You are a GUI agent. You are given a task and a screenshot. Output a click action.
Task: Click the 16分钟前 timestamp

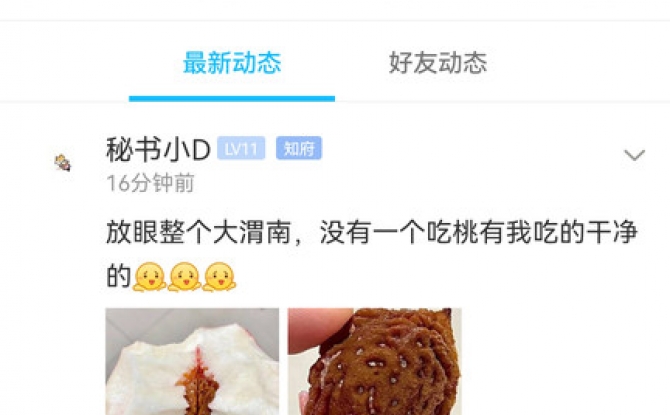pyautogui.click(x=150, y=183)
